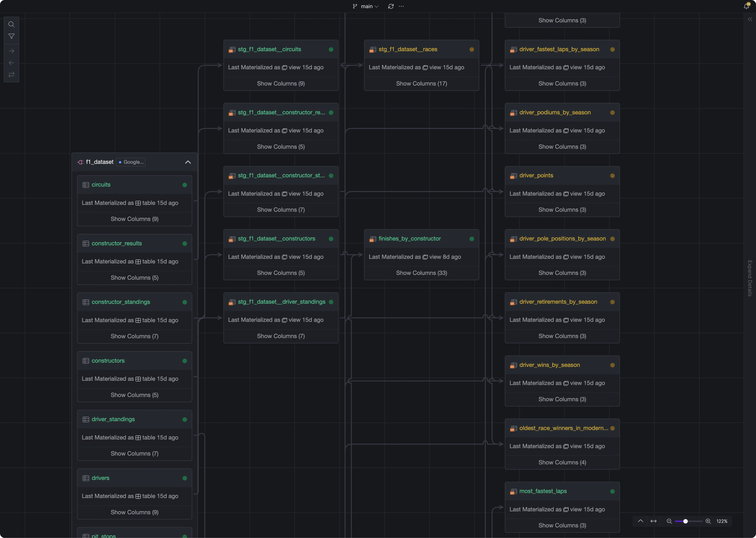Open the notification bell

746,6
